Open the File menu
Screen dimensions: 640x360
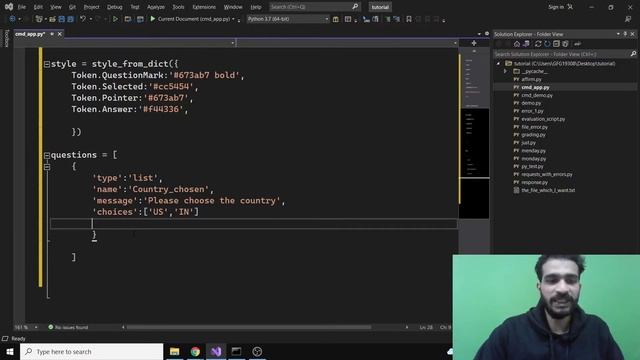(22, 7)
